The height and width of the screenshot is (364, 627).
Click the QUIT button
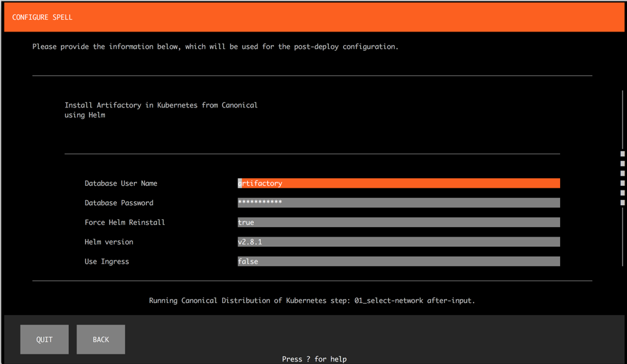[44, 339]
